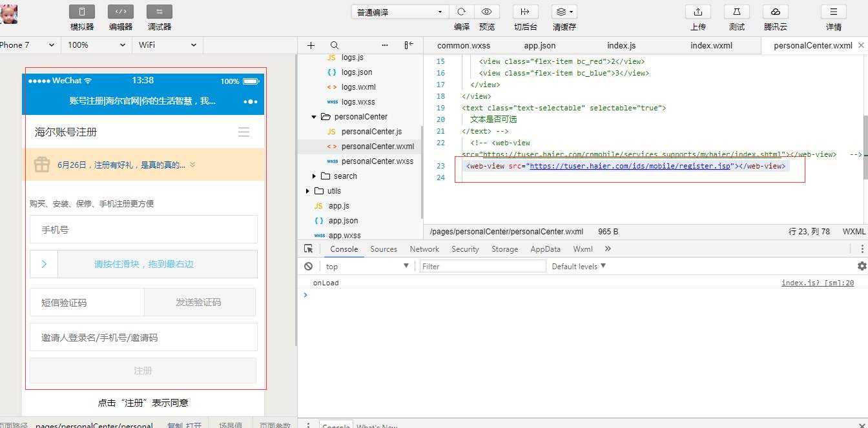868x428 pixels.
Task: Toggle the debugger (调试器) panel
Action: click(x=160, y=12)
